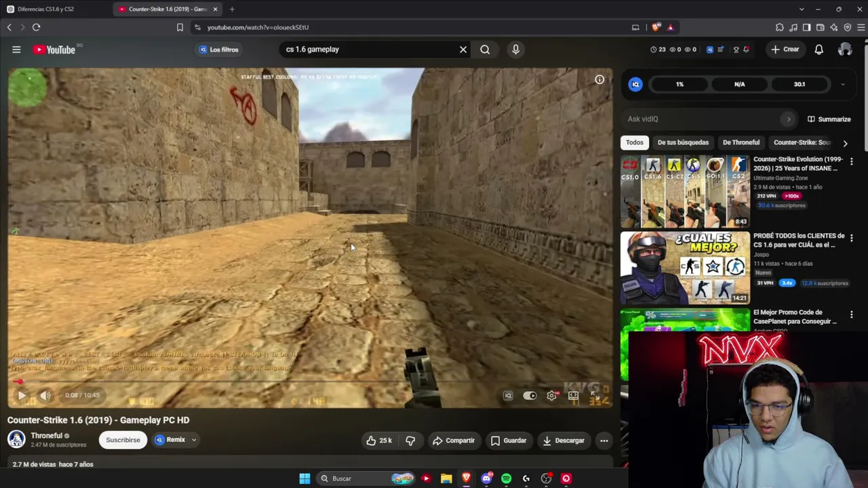Open the Throneful channel name link

[x=46, y=436]
